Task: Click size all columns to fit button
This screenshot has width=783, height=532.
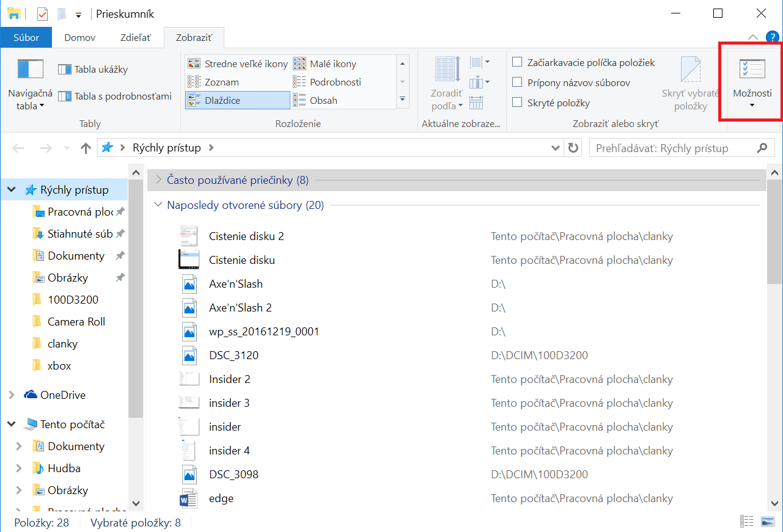Action: [476, 103]
